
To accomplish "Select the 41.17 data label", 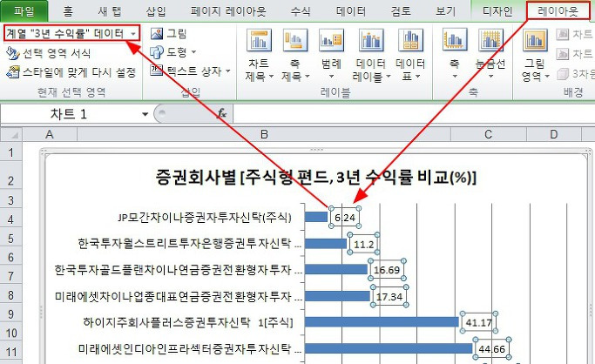I will (x=479, y=323).
